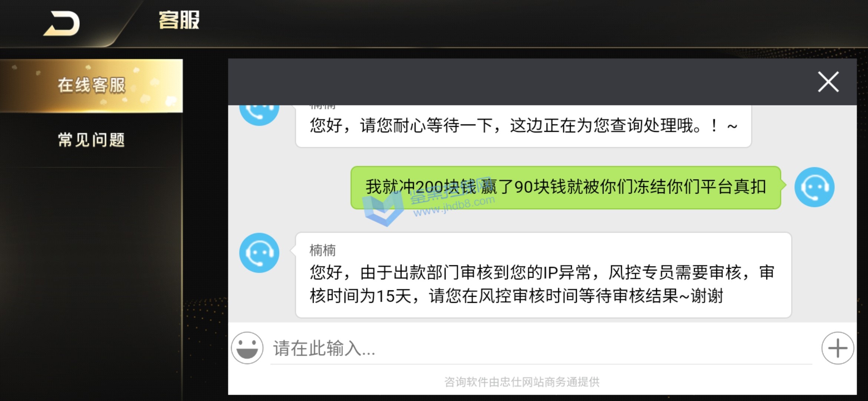Go back using the gold arrow icon
This screenshot has height=401, width=868.
(x=62, y=23)
